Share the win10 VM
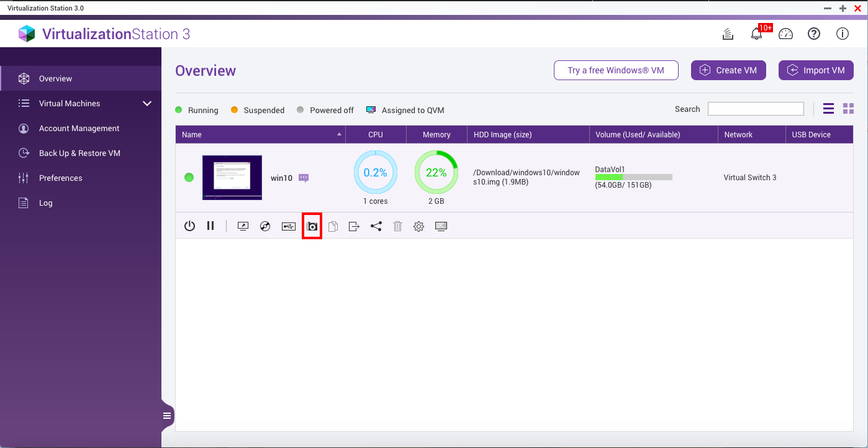 376,226
